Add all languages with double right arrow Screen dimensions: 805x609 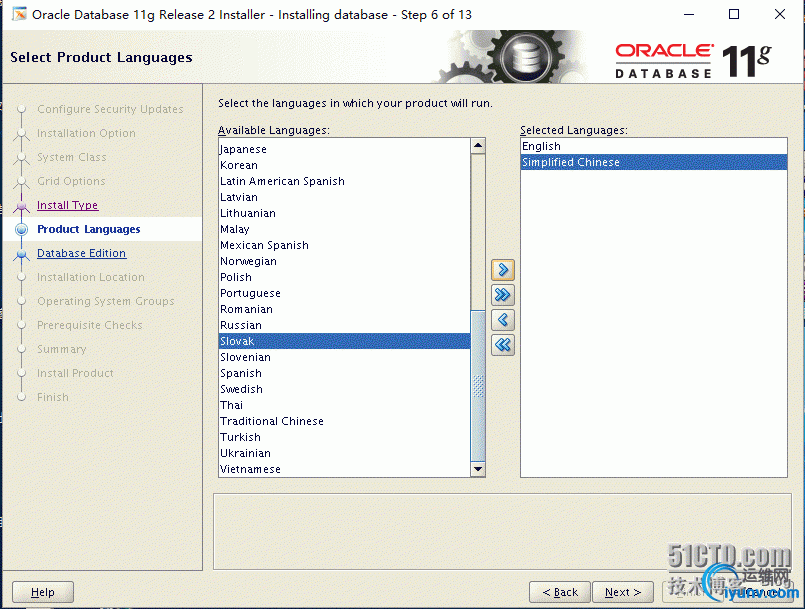click(x=503, y=295)
